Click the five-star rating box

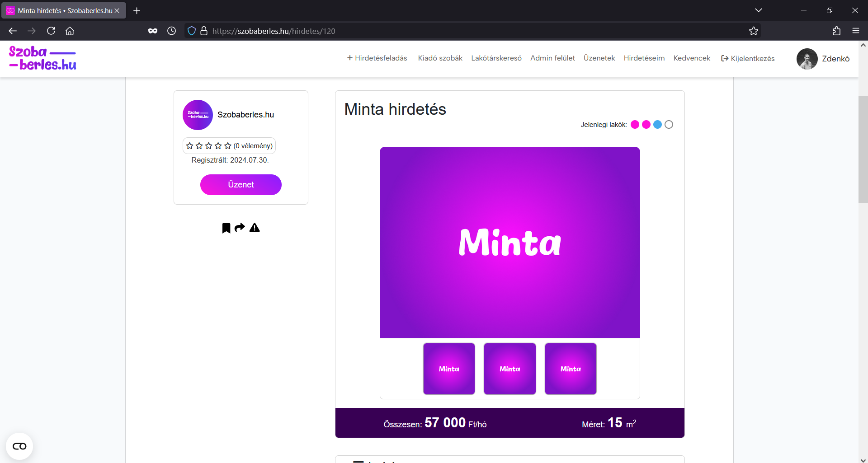[x=229, y=146]
